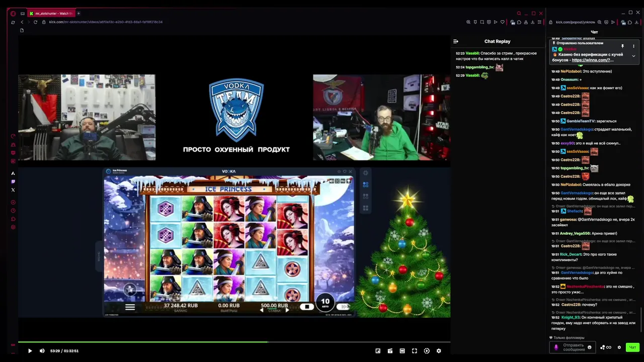The image size is (644, 362).
Task: Focus the chat message input field
Action: click(574, 347)
